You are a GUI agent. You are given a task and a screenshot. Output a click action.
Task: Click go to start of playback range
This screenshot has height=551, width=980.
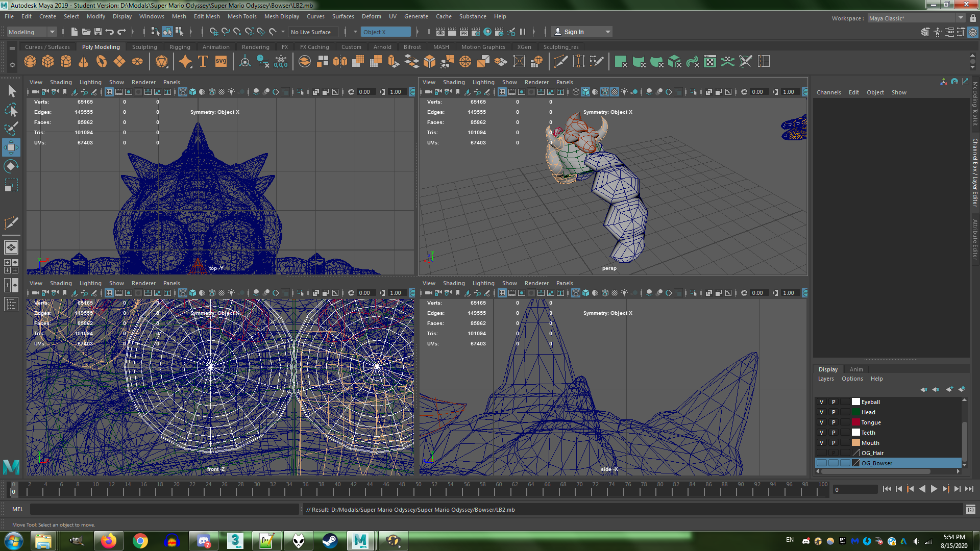887,489
